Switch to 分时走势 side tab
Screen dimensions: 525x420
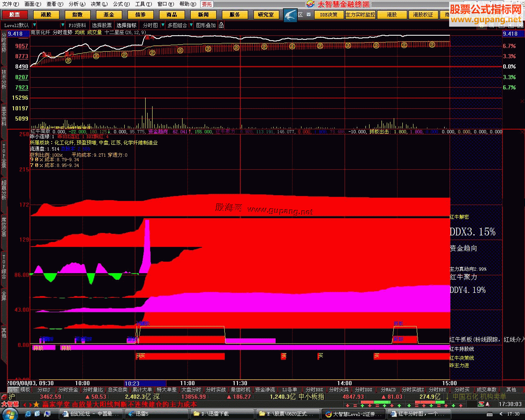[4, 43]
